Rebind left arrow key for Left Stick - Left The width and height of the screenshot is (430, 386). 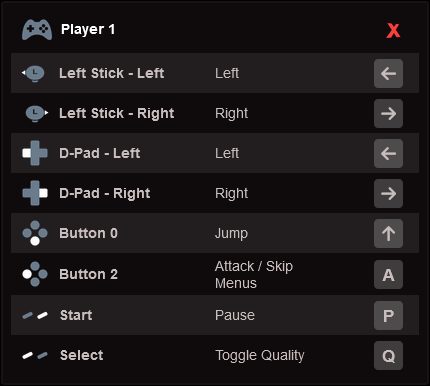tap(388, 74)
